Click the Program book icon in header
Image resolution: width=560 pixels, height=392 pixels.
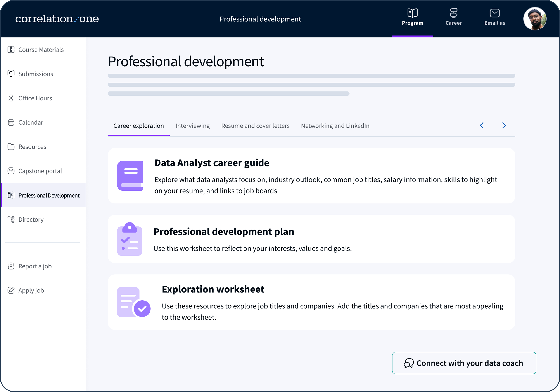pos(412,13)
